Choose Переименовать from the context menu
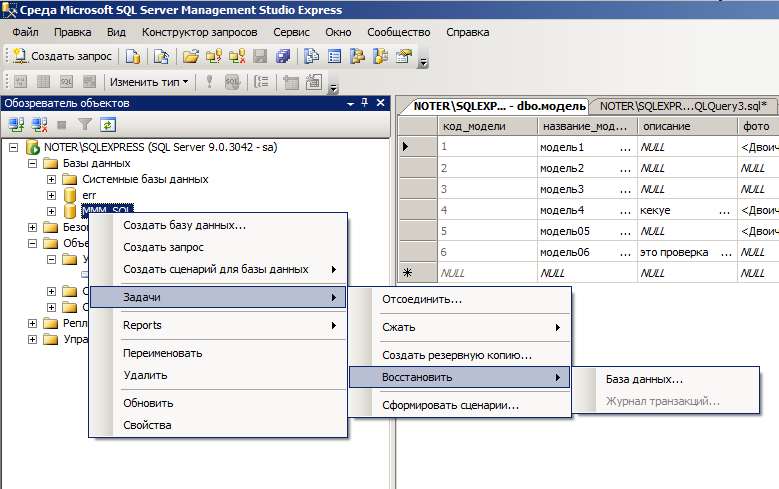The image size is (779, 489). pos(218,353)
